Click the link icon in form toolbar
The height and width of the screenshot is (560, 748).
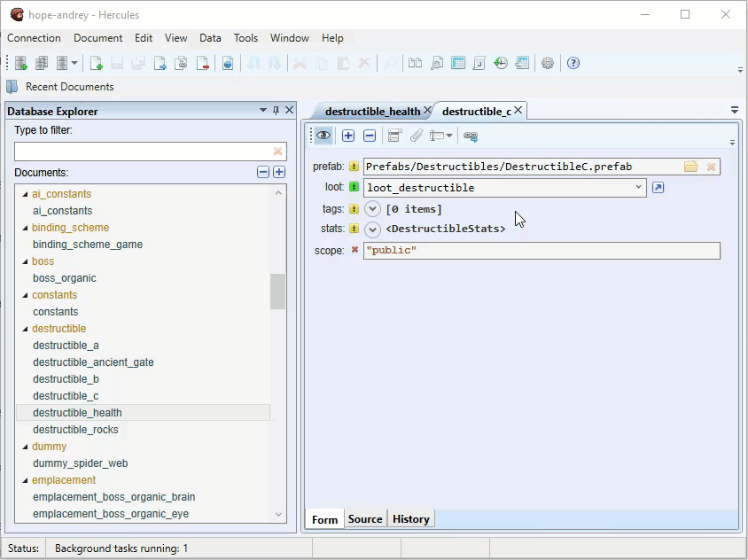point(471,136)
